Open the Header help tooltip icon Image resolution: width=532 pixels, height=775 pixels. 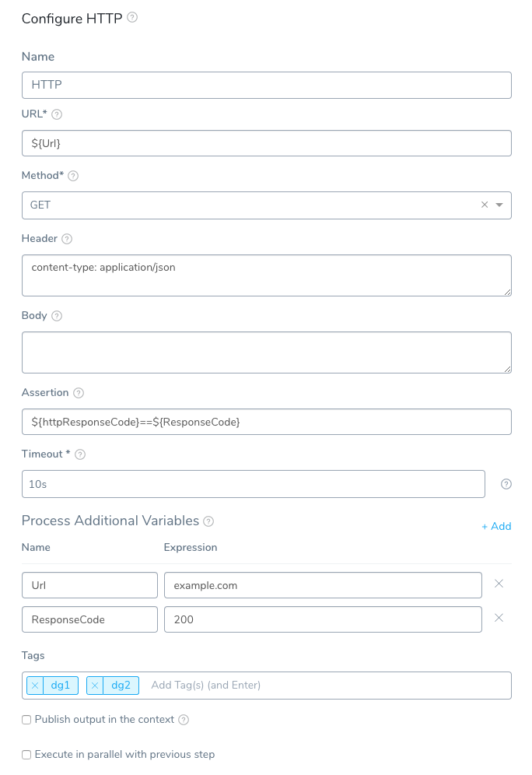[67, 239]
